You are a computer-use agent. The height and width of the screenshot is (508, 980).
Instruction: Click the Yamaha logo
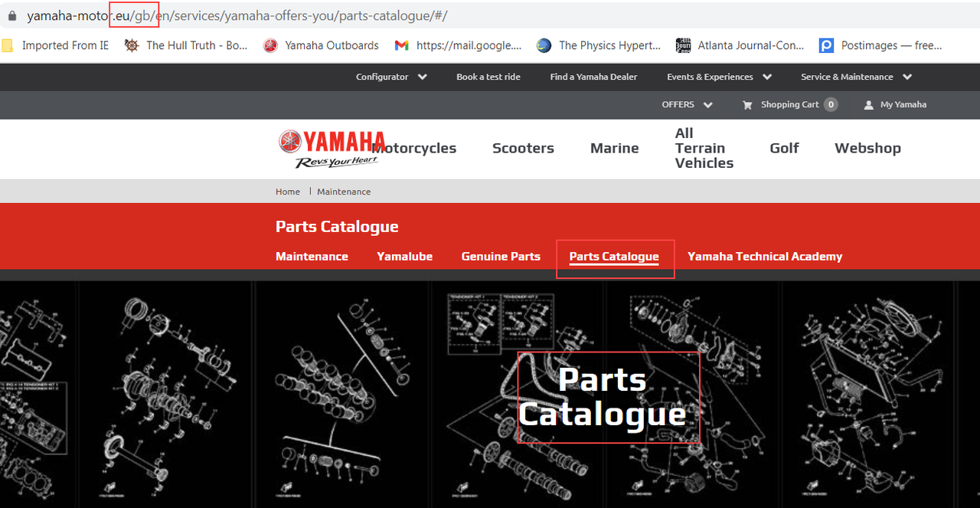click(331, 149)
